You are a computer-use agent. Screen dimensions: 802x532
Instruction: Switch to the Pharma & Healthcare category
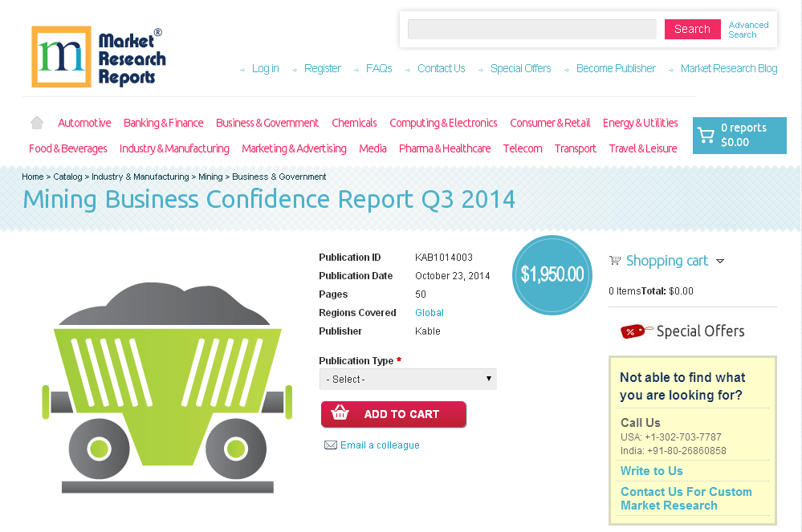[x=445, y=148]
